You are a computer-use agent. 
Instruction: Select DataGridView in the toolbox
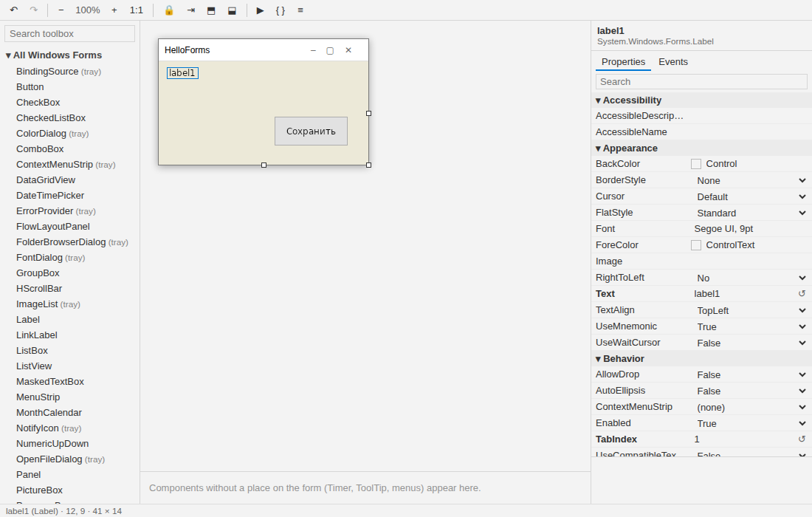coord(46,180)
